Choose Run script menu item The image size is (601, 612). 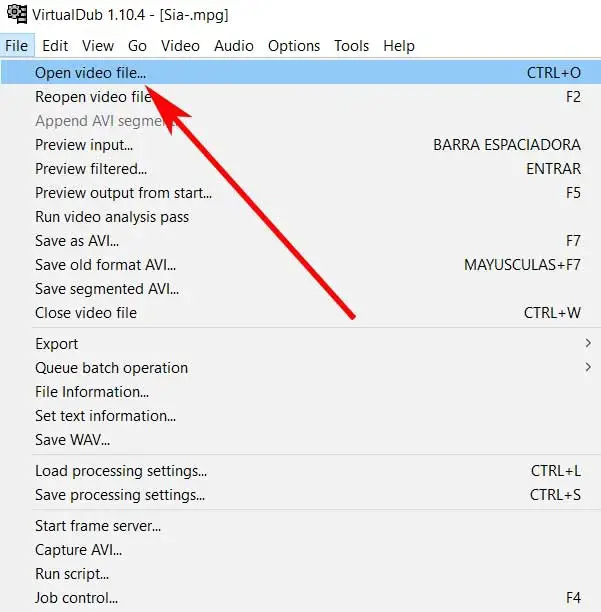tap(72, 574)
